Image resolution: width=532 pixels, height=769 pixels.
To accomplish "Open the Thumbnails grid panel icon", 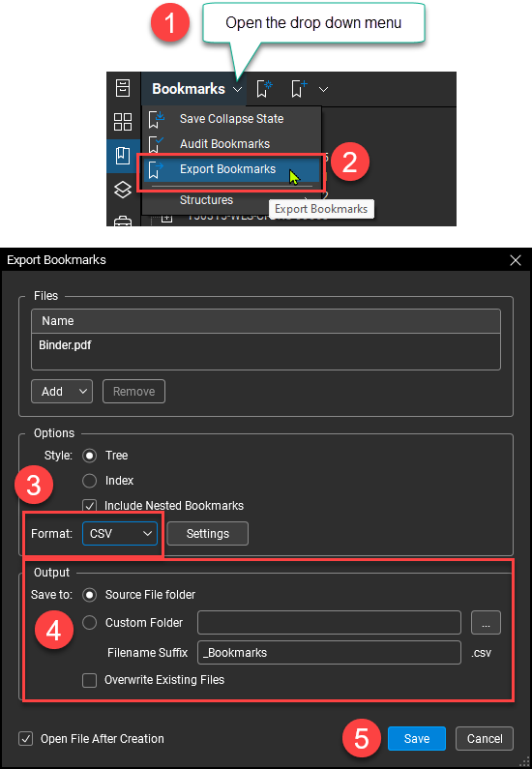I will [x=123, y=122].
